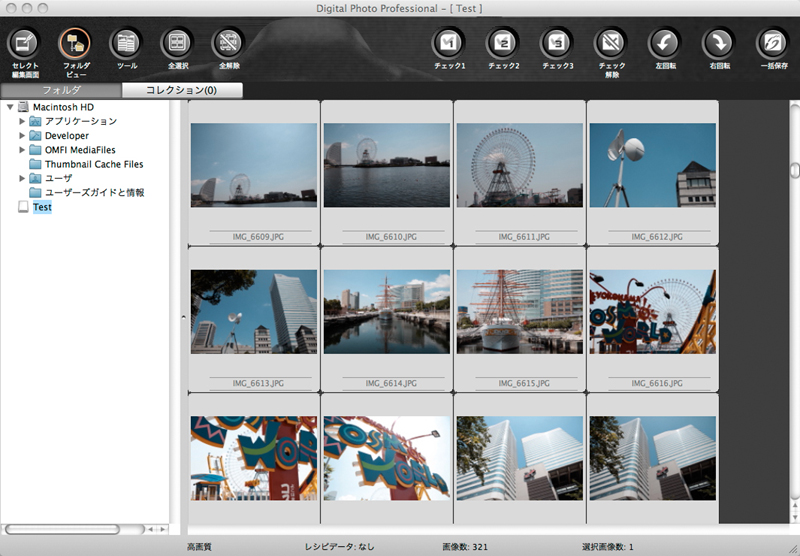Open the セレクト編集画面 edit window icon
Viewport: 800px width, 556px height.
[x=24, y=43]
